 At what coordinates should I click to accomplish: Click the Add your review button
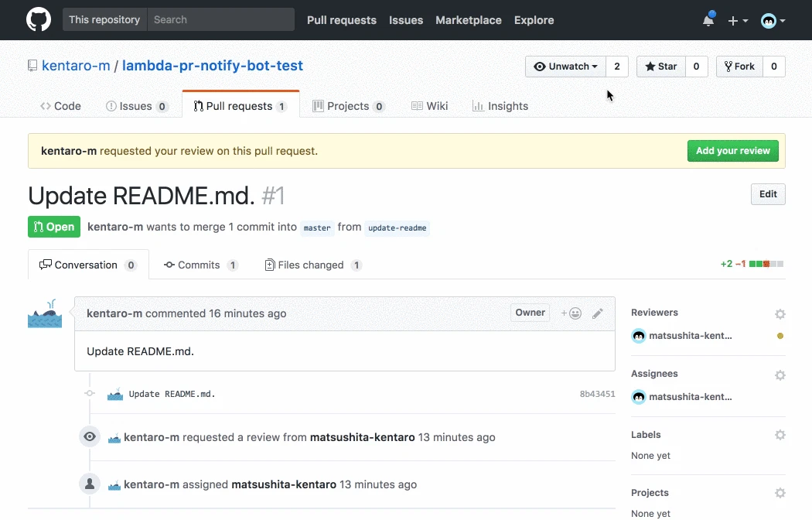(733, 151)
